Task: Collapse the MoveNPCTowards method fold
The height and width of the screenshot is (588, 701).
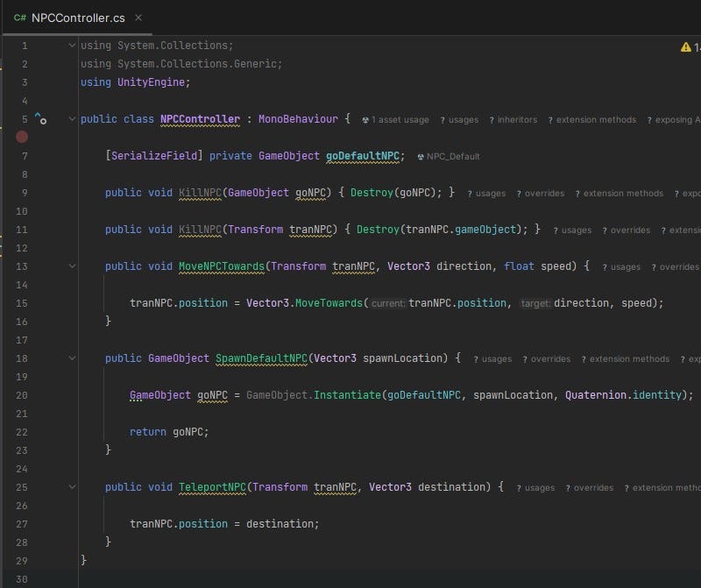Action: click(x=72, y=266)
